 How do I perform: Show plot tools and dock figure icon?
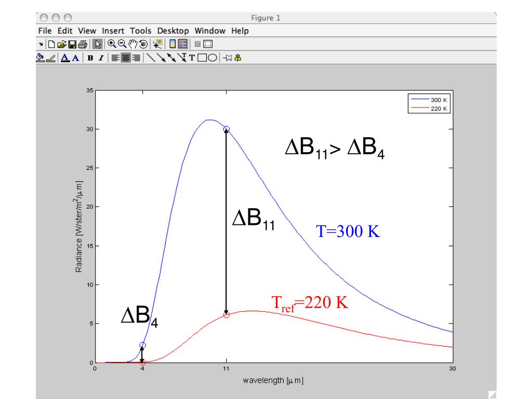pyautogui.click(x=208, y=44)
